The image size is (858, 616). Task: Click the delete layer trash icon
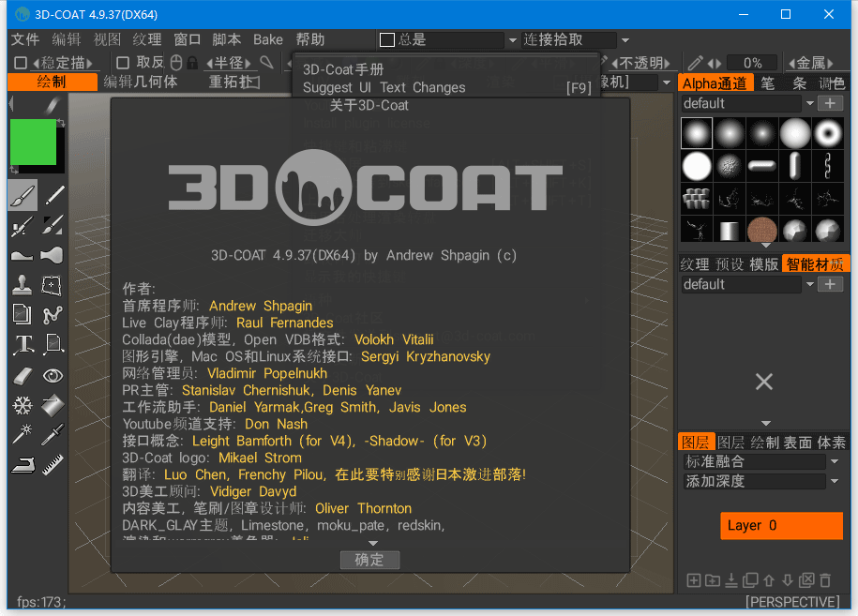(x=826, y=580)
